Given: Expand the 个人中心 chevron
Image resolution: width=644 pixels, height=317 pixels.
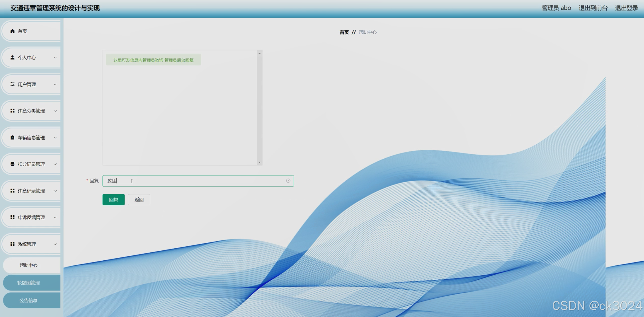Looking at the screenshot, I should tap(55, 58).
